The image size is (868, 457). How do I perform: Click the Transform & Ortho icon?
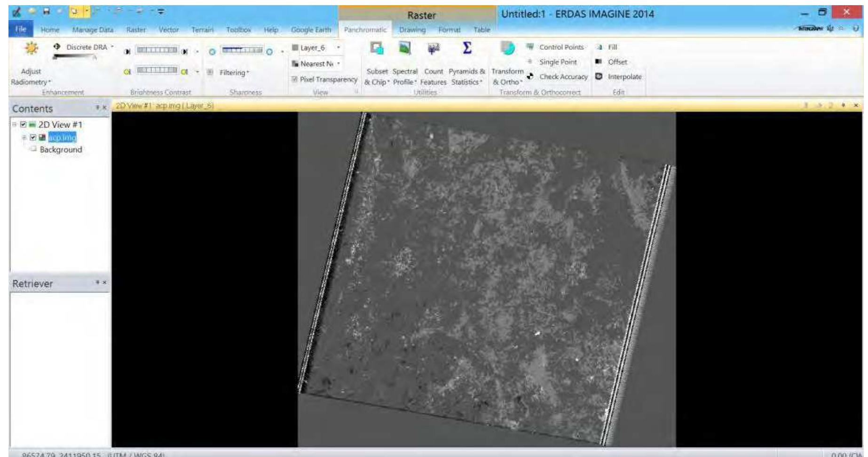pyautogui.click(x=507, y=48)
